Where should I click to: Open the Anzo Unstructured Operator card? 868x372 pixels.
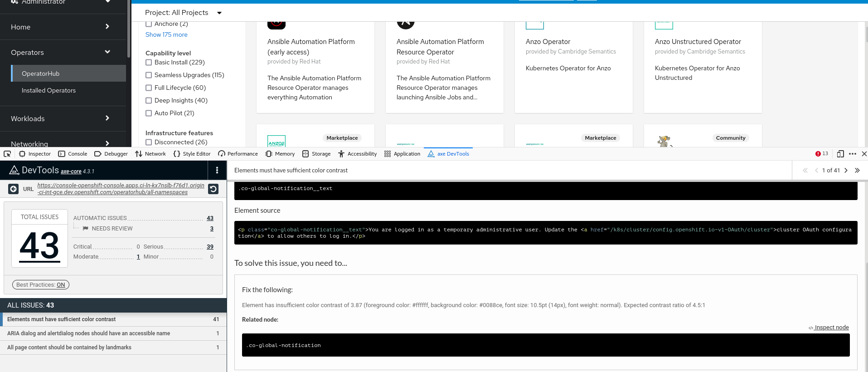click(703, 67)
